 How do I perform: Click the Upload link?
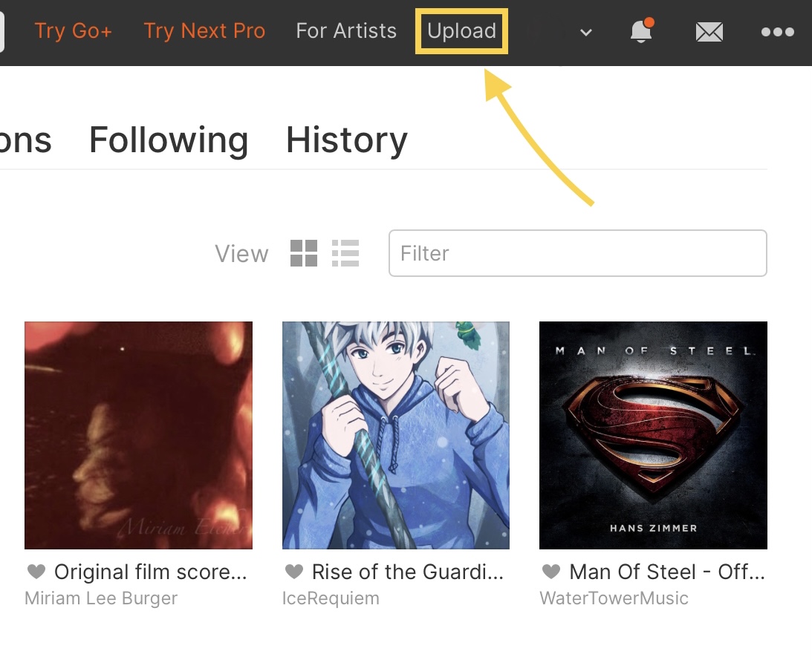coord(461,31)
